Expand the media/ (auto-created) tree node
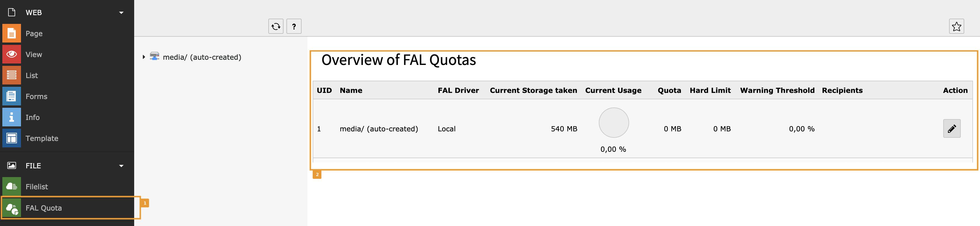 pyautogui.click(x=144, y=57)
